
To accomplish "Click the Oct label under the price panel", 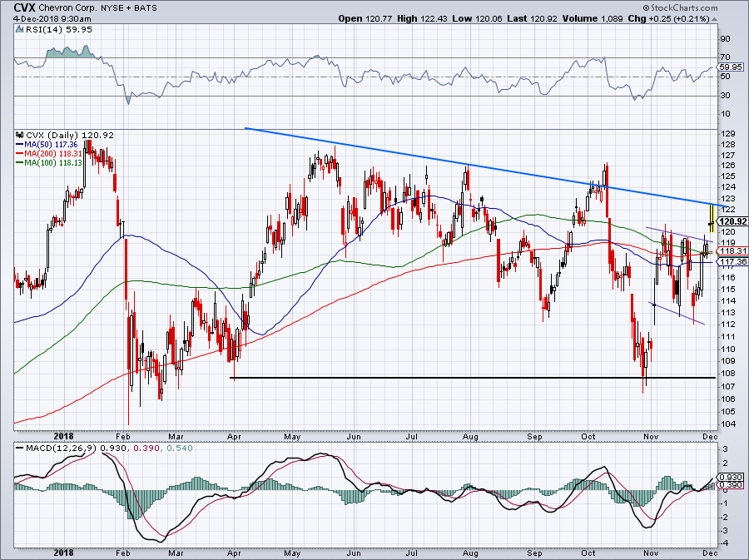I will [588, 437].
